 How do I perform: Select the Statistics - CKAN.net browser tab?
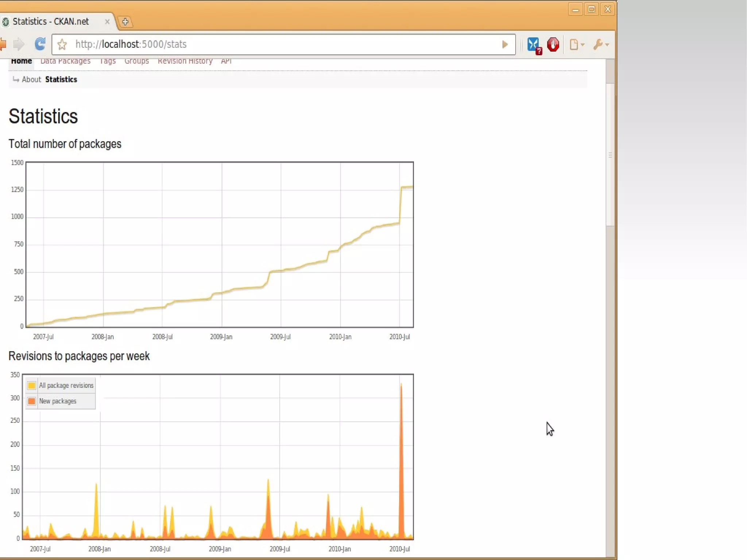pos(51,22)
